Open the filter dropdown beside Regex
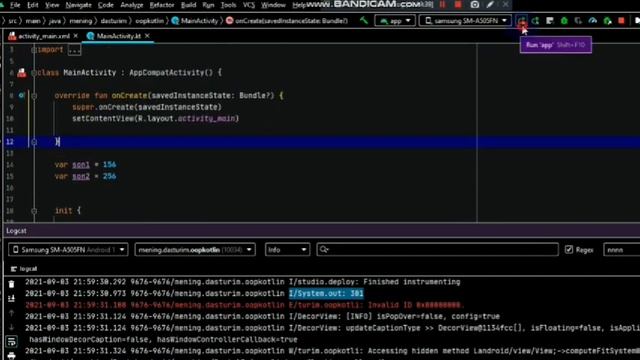The width and height of the screenshot is (640, 360). (621, 249)
